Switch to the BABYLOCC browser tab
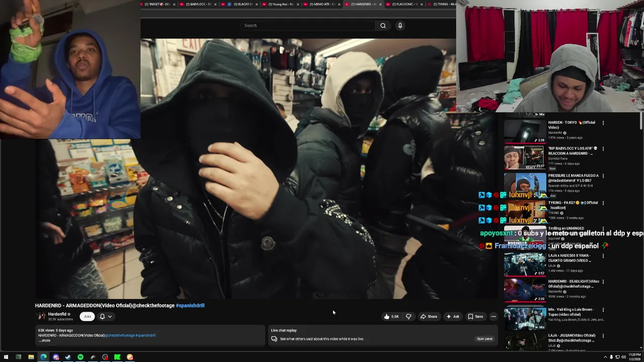 (x=198, y=4)
